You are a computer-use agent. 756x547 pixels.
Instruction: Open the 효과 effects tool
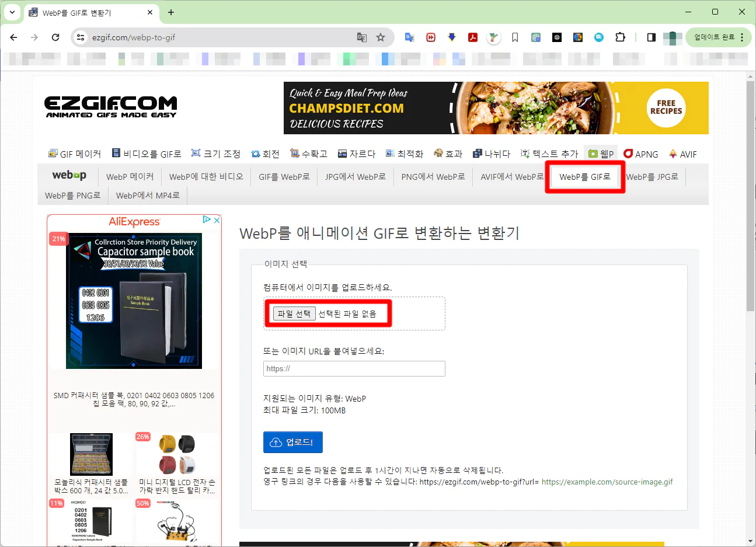click(448, 154)
